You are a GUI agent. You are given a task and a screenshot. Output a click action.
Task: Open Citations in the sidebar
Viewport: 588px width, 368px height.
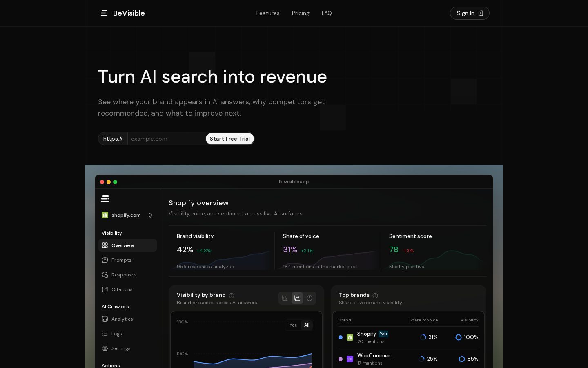pos(127,289)
